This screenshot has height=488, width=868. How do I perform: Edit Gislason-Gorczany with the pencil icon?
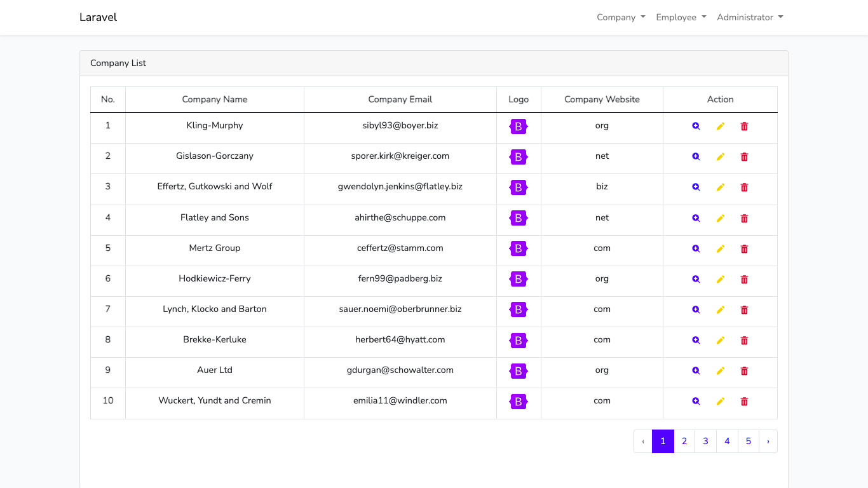(x=720, y=157)
